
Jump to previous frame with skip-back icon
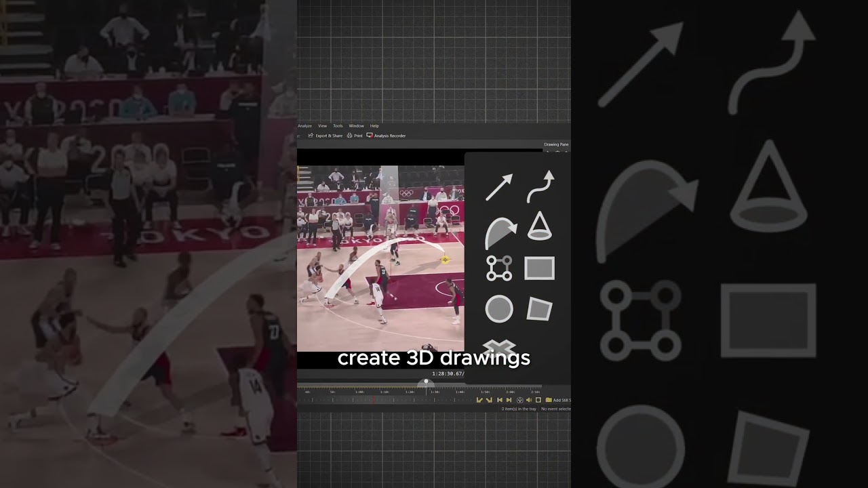click(500, 400)
